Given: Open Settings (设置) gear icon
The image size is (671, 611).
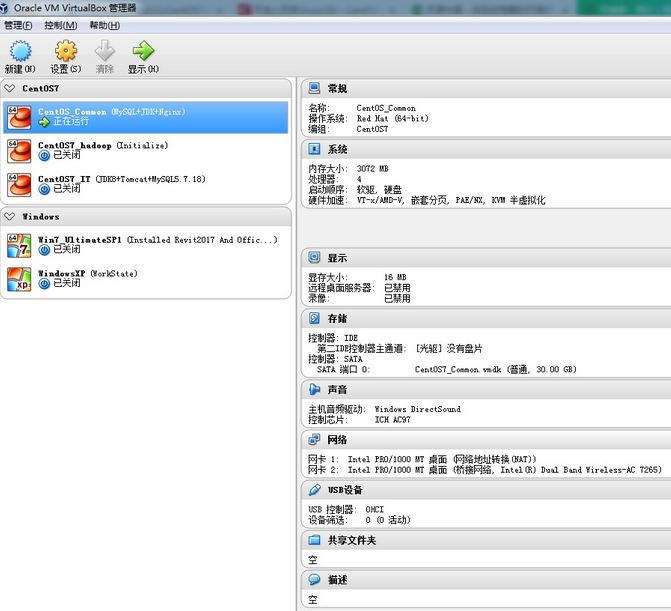Looking at the screenshot, I should click(x=66, y=51).
